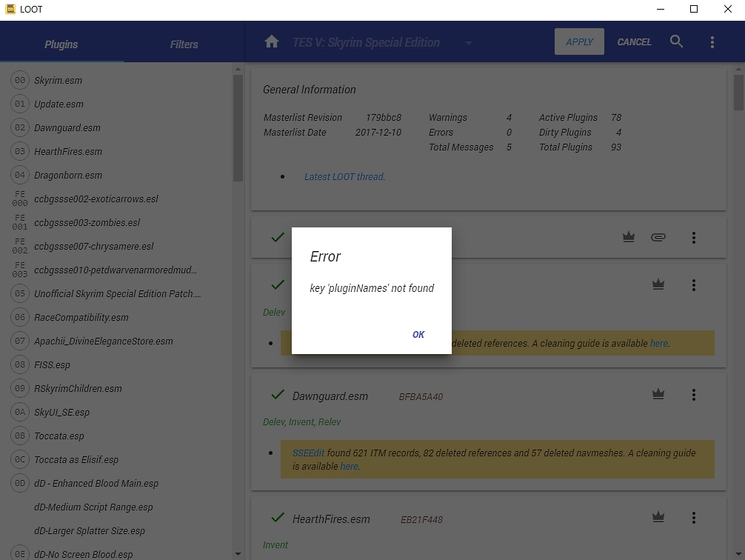This screenshot has height=560, width=745.
Task: Select ccbgssse010-petdwarvenarmoredmud plugin
Action: (x=116, y=270)
